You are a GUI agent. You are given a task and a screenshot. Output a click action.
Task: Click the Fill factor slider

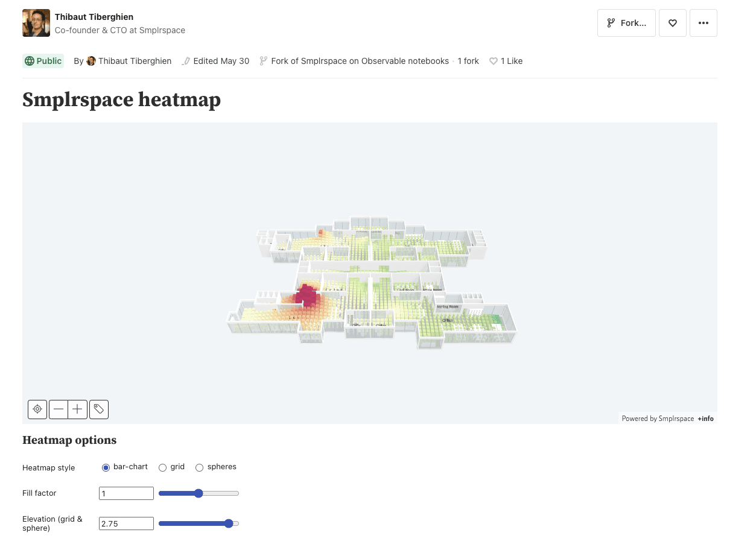[199, 493]
